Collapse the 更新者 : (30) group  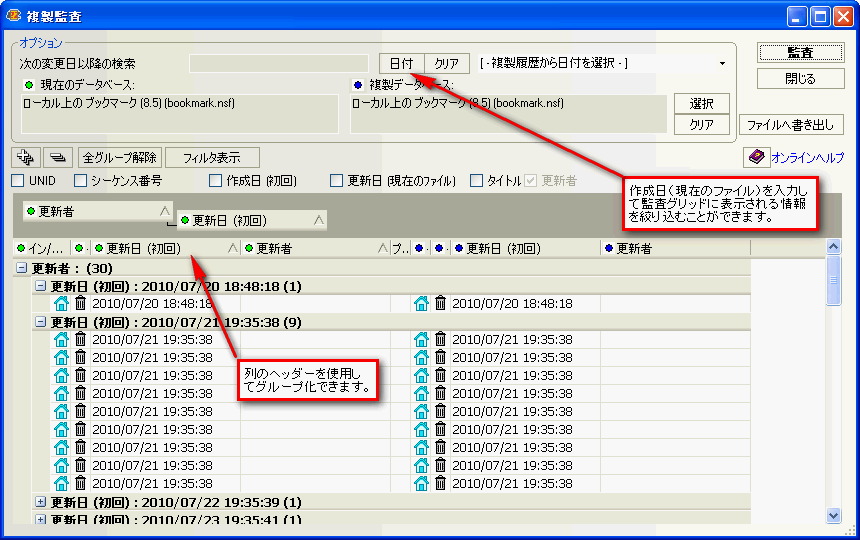pyautogui.click(x=21, y=268)
